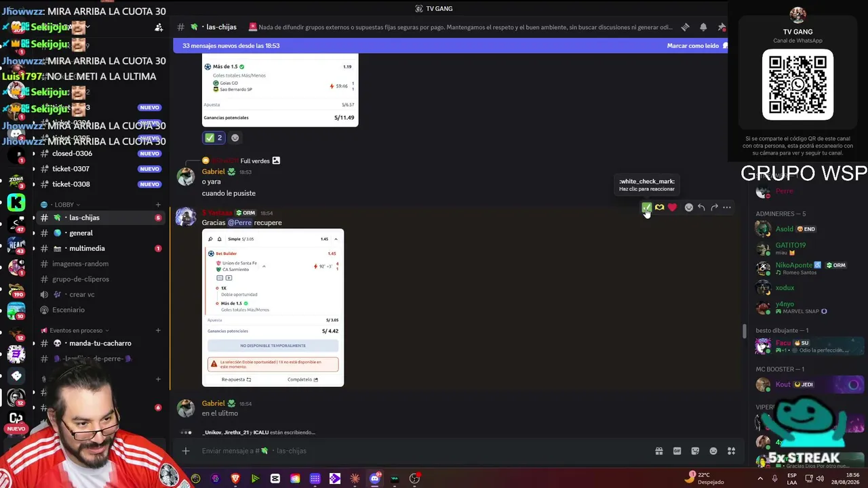Open the emoji picker in message bar
Viewport: 868px width, 488px height.
click(x=713, y=451)
